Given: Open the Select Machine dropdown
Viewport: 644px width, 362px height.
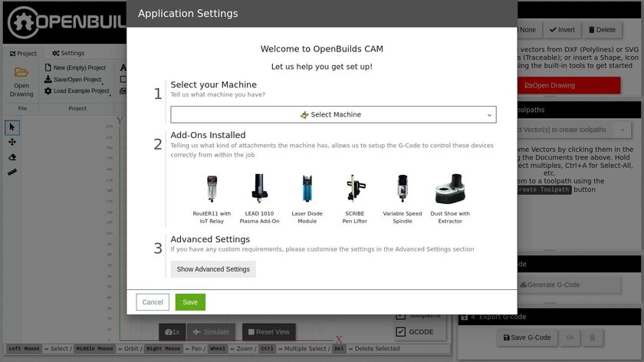Looking at the screenshot, I should (x=333, y=114).
